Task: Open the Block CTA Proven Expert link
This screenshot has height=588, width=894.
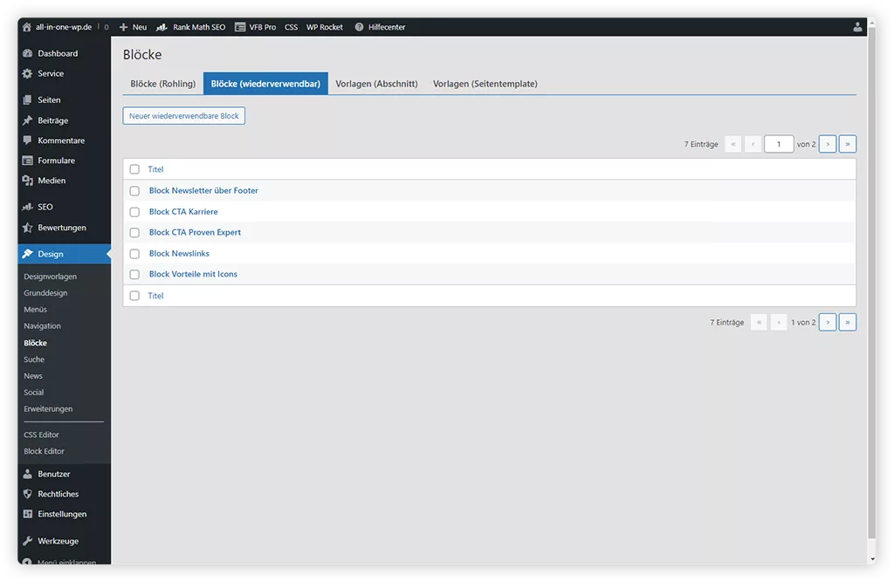Action: coord(195,233)
